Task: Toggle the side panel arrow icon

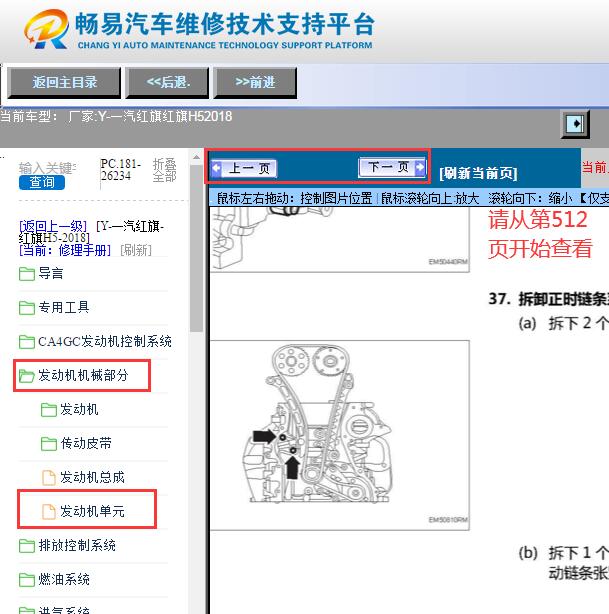Action: pyautogui.click(x=575, y=124)
